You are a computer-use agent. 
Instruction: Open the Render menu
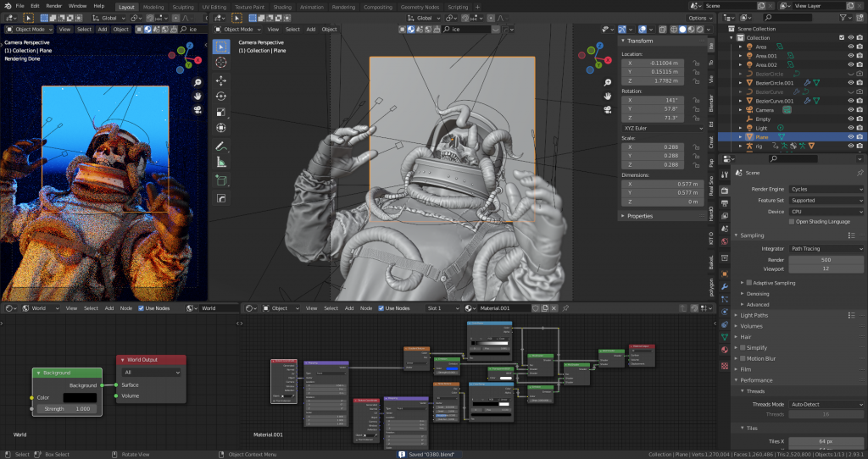(53, 6)
